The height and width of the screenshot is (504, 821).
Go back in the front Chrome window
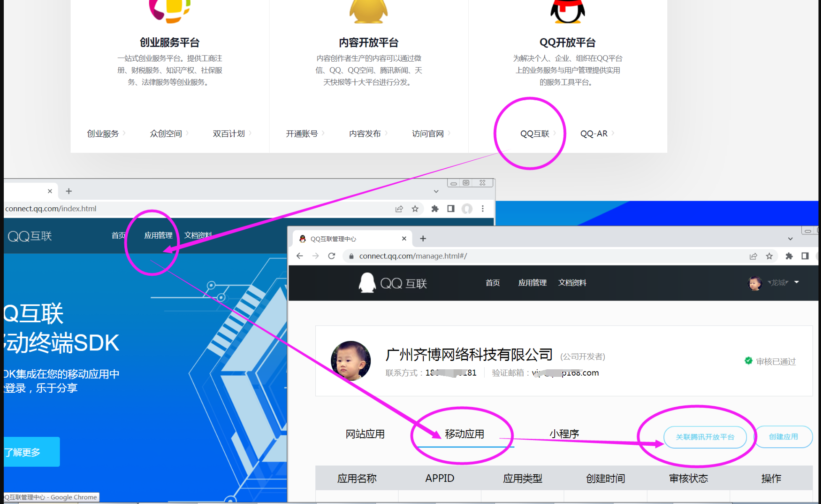pos(299,256)
